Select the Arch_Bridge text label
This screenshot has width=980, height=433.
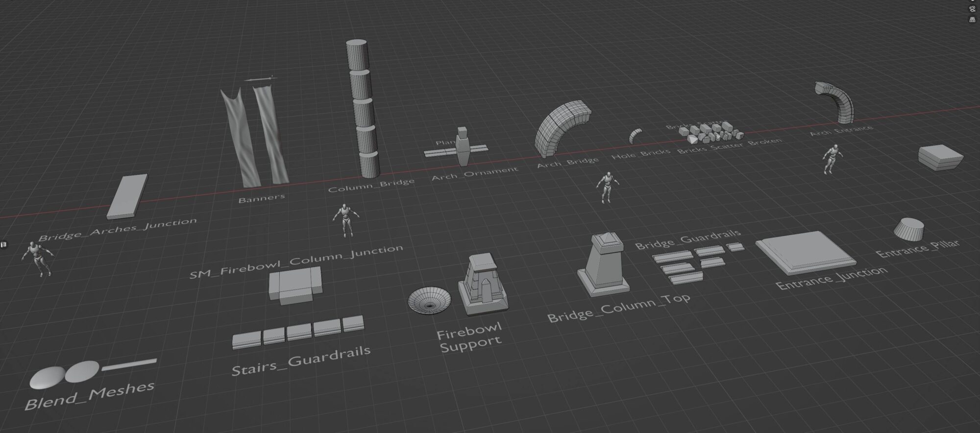click(x=568, y=162)
